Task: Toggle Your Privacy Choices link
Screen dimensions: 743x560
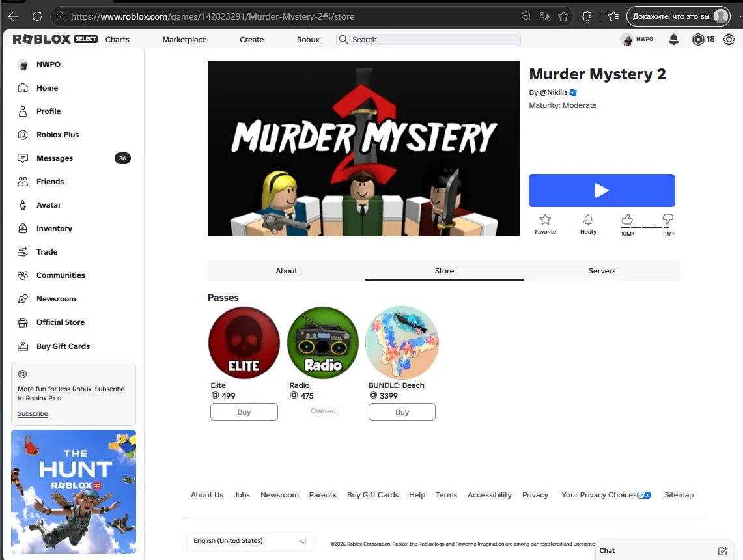Action: click(606, 495)
